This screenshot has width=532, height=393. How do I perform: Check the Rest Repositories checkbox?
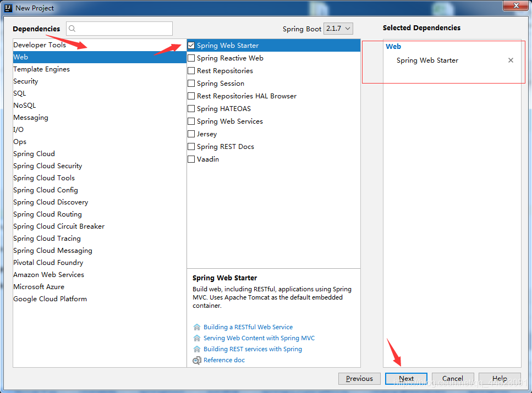click(x=191, y=70)
